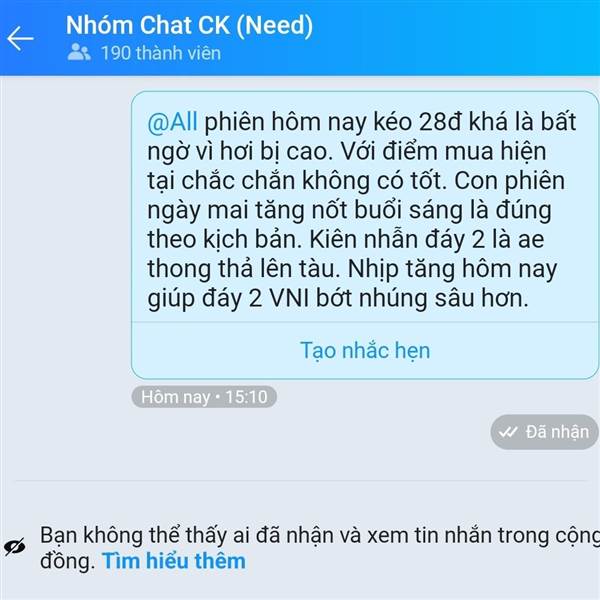Click the @All mention
The image size is (600, 600).
(x=173, y=122)
